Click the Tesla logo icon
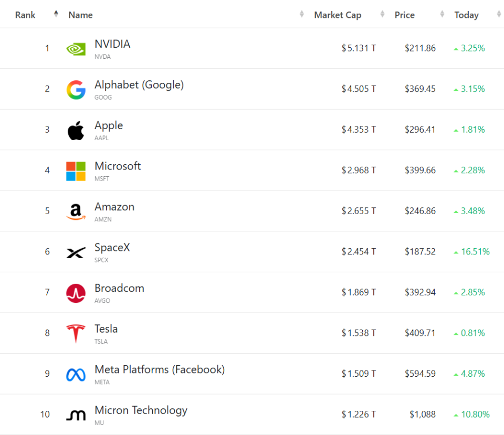Image resolution: width=504 pixels, height=435 pixels. (76, 334)
